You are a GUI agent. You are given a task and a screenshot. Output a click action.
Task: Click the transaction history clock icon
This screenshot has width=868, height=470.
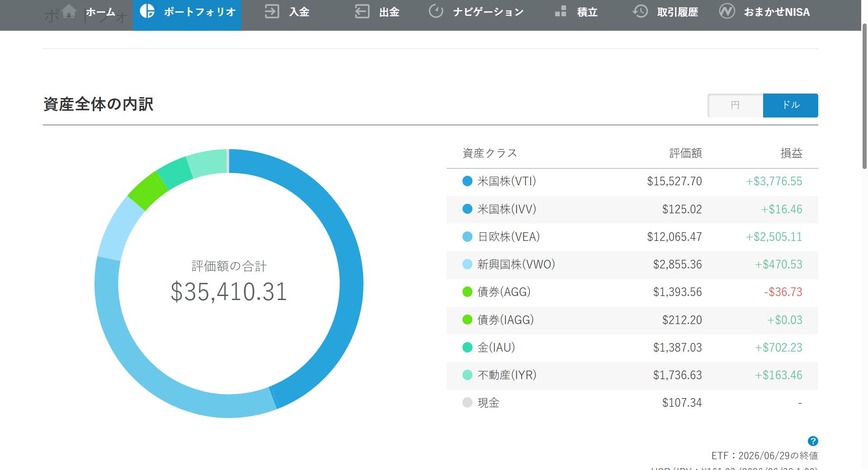click(x=640, y=11)
